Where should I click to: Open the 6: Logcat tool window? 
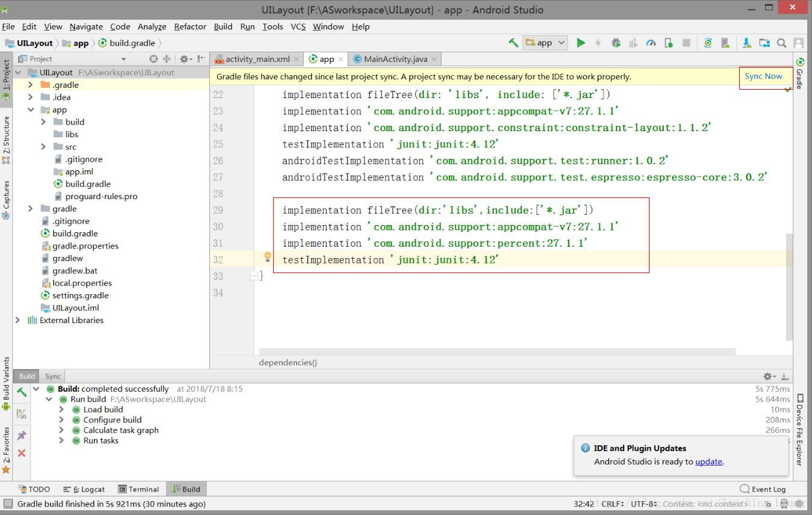[84, 489]
